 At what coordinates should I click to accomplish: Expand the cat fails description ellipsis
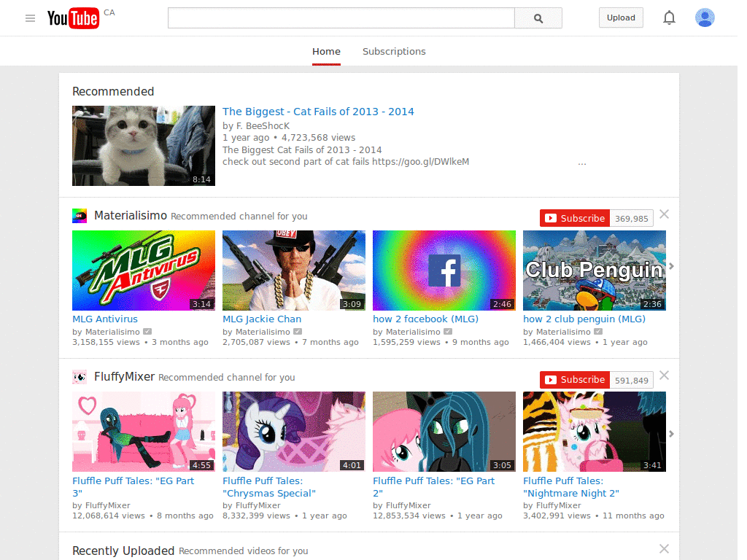coord(582,163)
